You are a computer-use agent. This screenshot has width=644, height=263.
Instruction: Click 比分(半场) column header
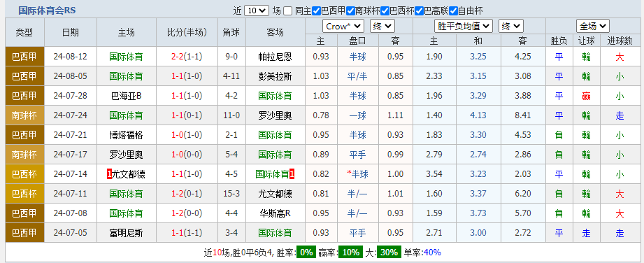[187, 32]
